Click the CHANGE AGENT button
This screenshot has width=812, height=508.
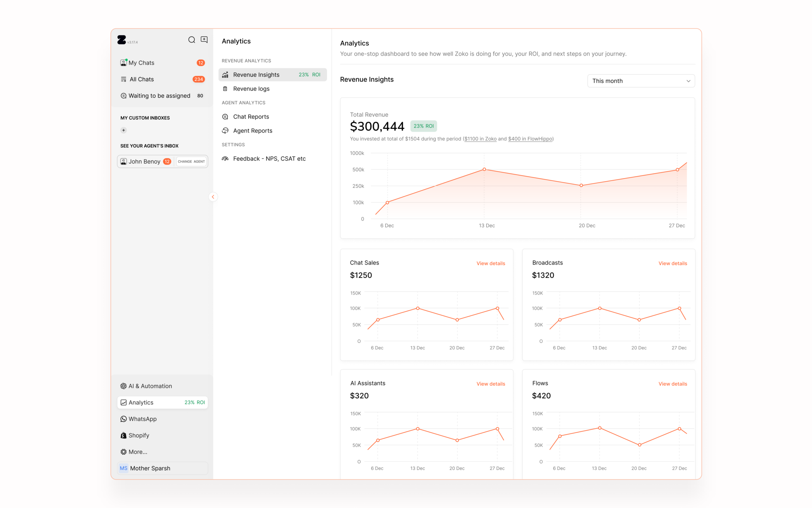pos(191,162)
